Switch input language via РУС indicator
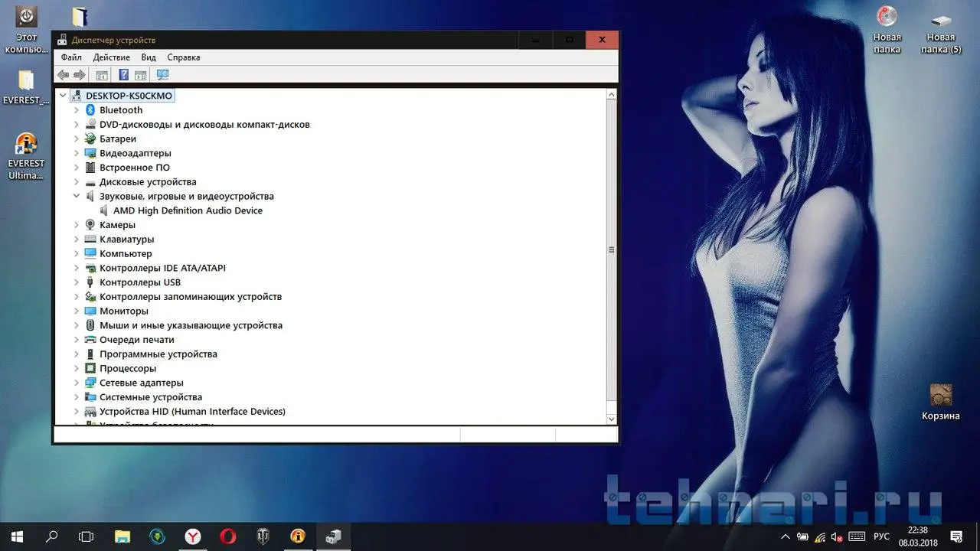Screen dimensions: 980x551 pos(881,536)
